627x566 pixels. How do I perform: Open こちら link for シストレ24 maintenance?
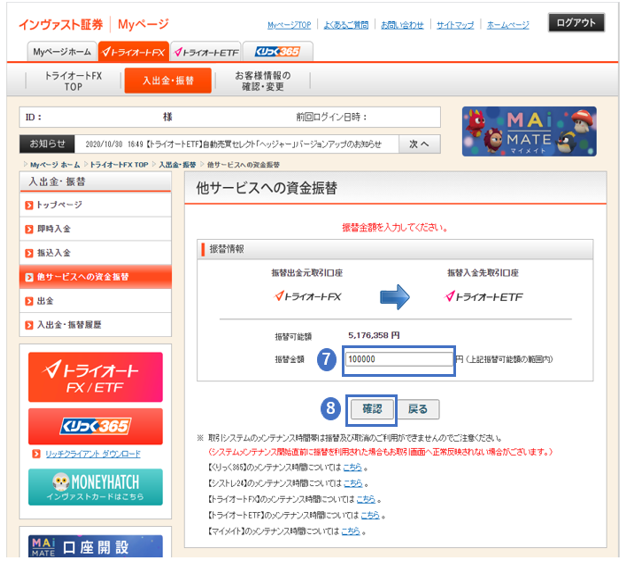(353, 483)
